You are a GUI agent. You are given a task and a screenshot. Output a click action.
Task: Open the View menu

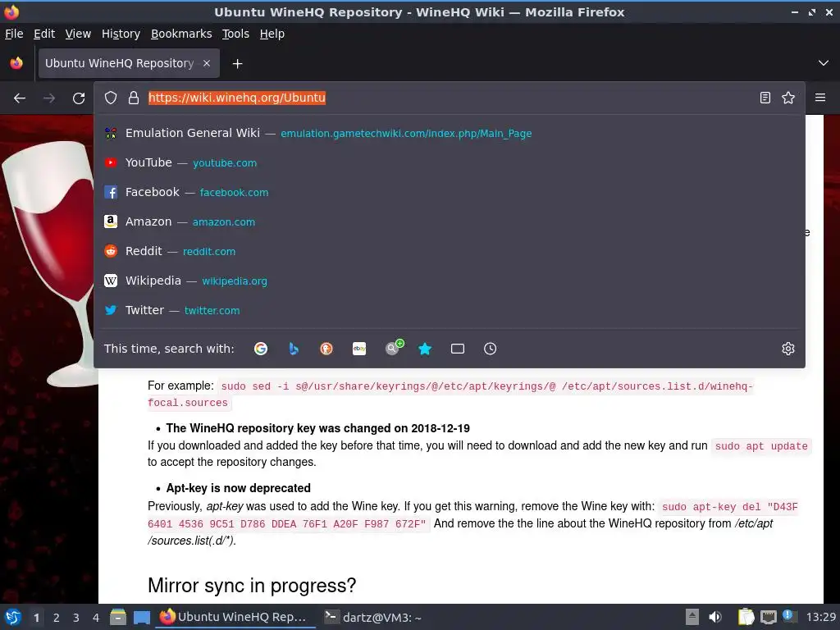coord(78,34)
